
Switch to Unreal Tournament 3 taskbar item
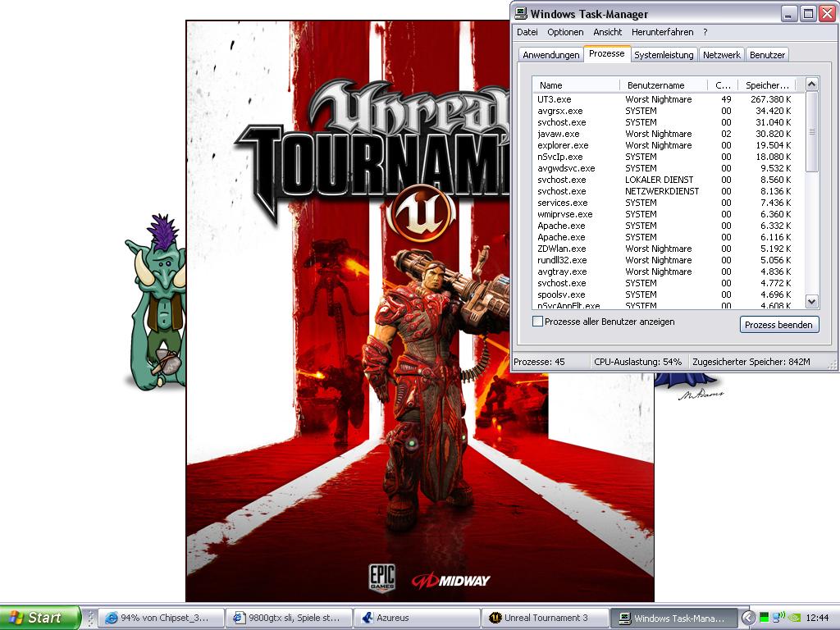545,618
